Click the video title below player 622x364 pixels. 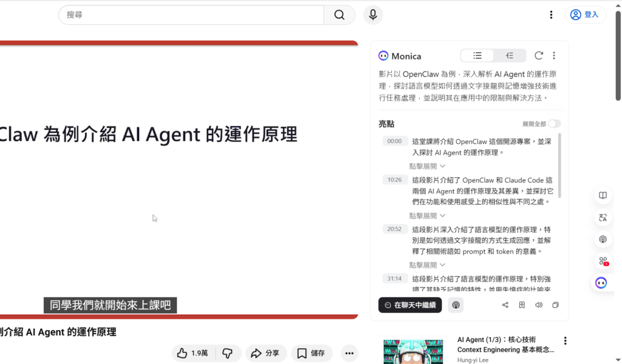[58, 332]
